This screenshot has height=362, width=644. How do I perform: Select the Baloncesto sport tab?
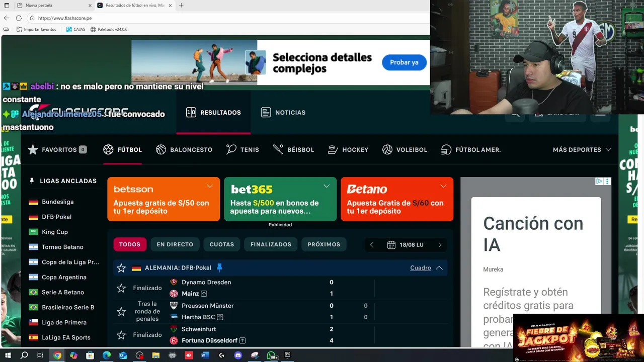tap(184, 149)
